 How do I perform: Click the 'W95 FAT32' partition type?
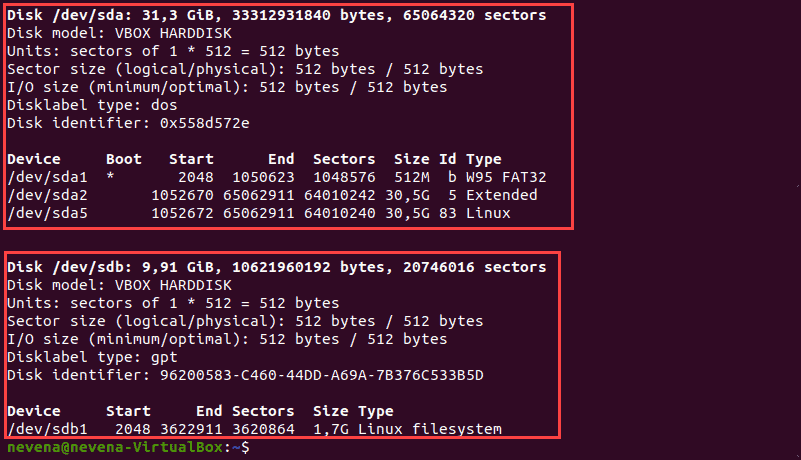pyautogui.click(x=506, y=177)
